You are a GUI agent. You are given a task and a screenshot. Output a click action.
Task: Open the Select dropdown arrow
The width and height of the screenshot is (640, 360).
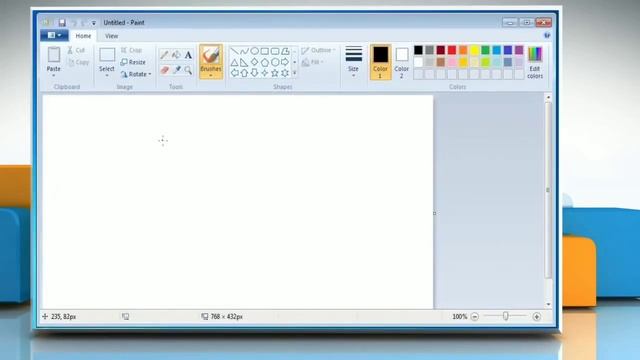pos(107,76)
